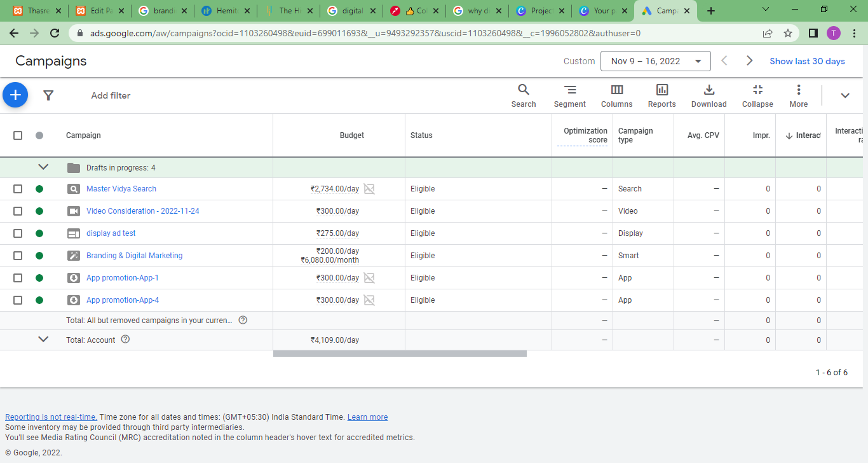Select checkbox for Video Consideration - 2022-11-24
868x463 pixels.
tap(18, 211)
